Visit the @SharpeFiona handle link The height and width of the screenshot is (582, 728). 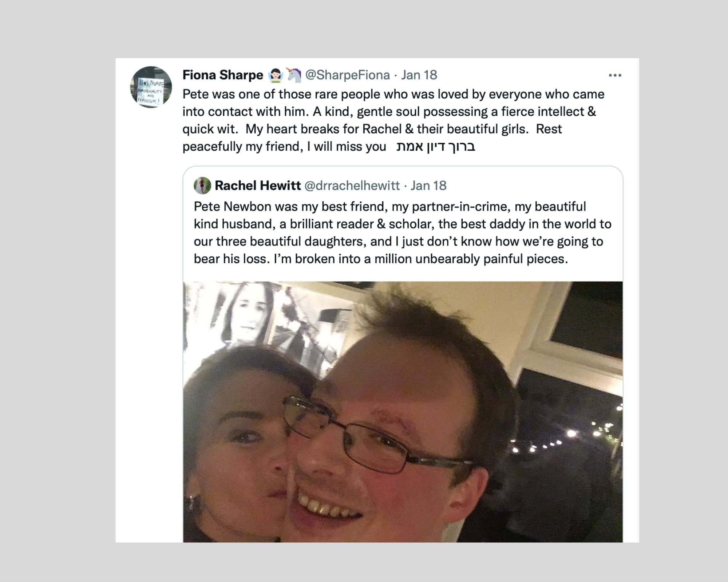[x=348, y=75]
